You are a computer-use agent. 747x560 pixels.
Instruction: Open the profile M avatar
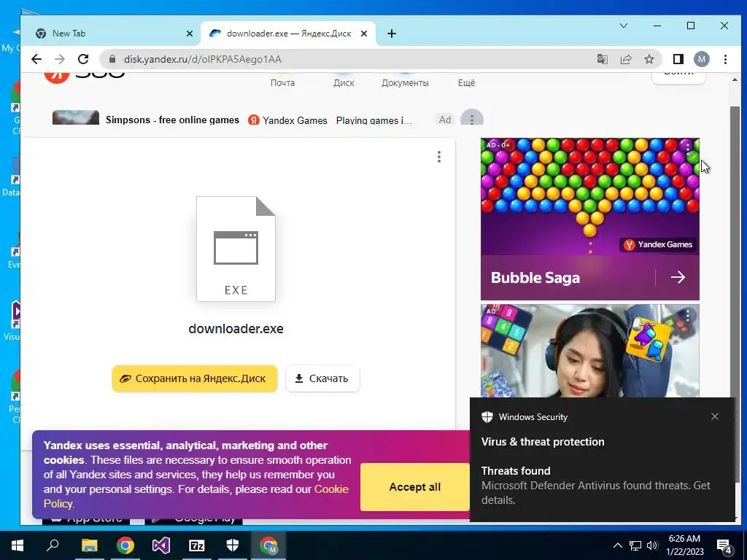[701, 59]
